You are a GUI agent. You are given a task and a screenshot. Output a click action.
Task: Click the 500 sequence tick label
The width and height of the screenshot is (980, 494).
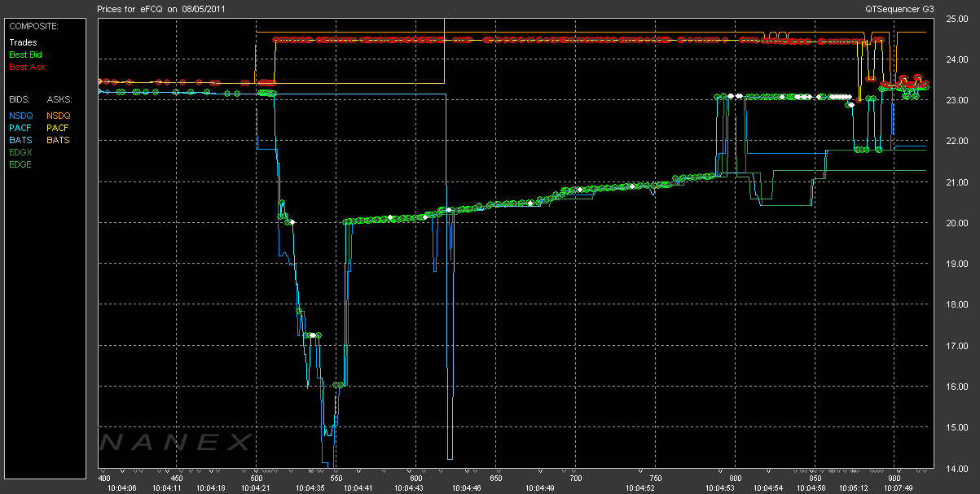(x=256, y=479)
